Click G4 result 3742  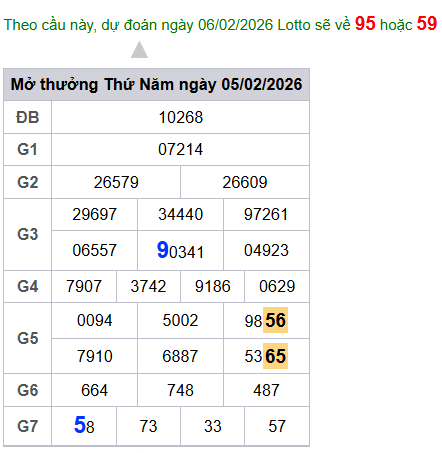pos(148,286)
